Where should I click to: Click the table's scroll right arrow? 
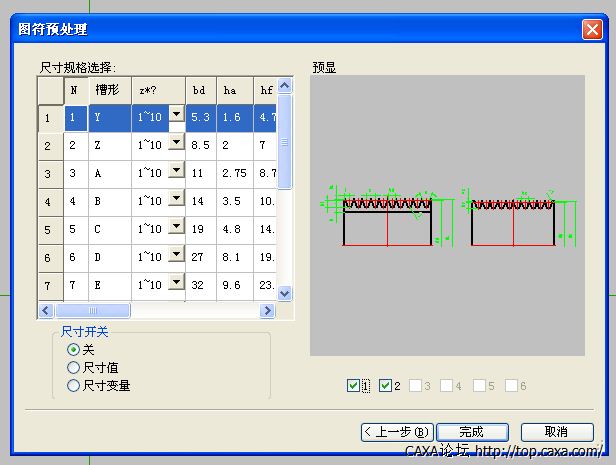pos(267,311)
